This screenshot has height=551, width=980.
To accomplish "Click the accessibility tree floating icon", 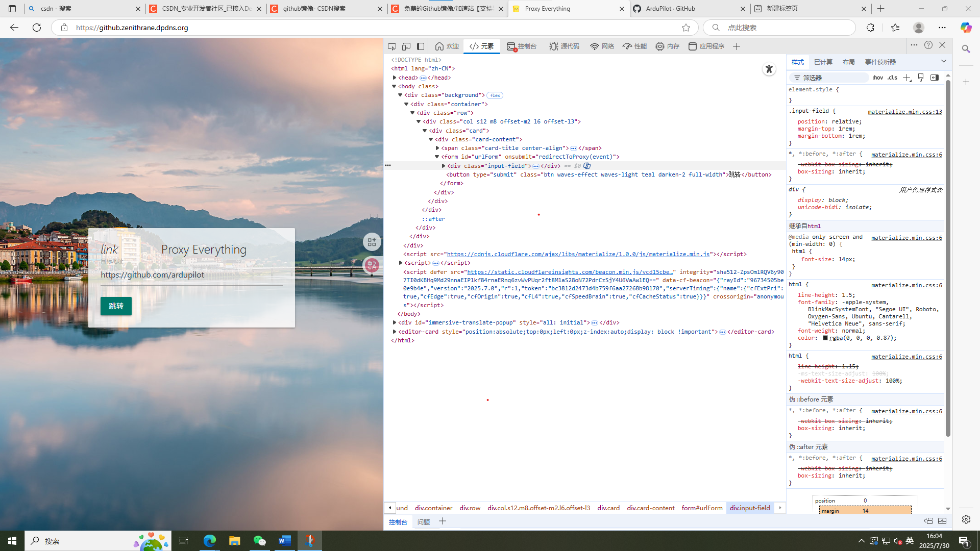I will (769, 69).
